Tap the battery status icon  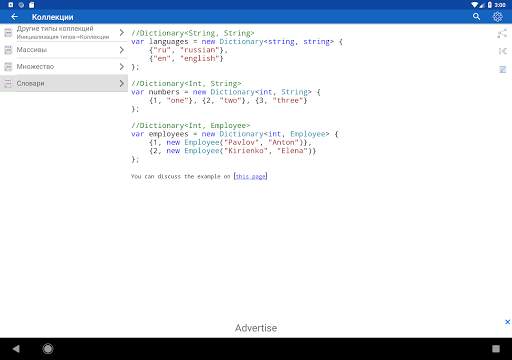click(x=490, y=5)
